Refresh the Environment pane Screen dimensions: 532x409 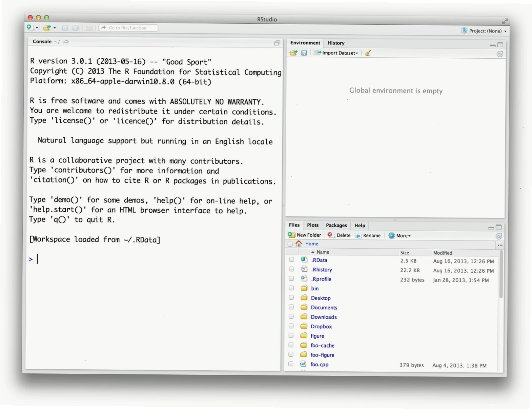(x=499, y=54)
